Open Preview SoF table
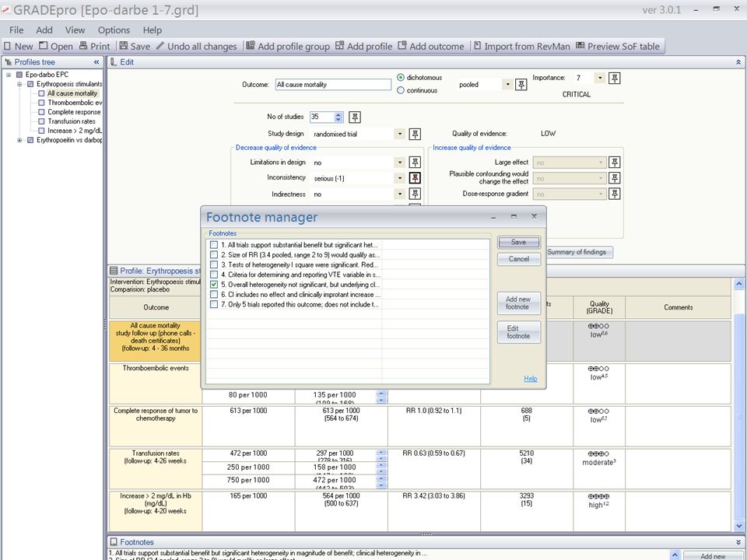 (x=618, y=46)
